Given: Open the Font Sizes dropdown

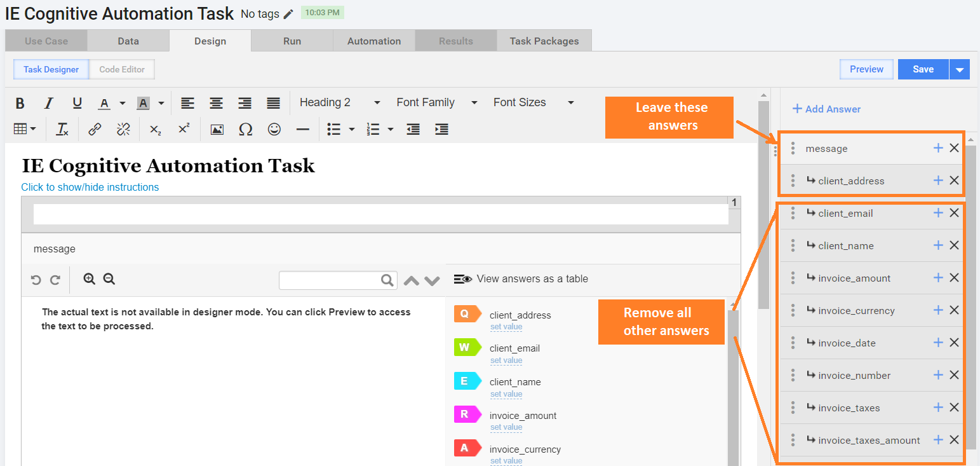Looking at the screenshot, I should click(534, 102).
